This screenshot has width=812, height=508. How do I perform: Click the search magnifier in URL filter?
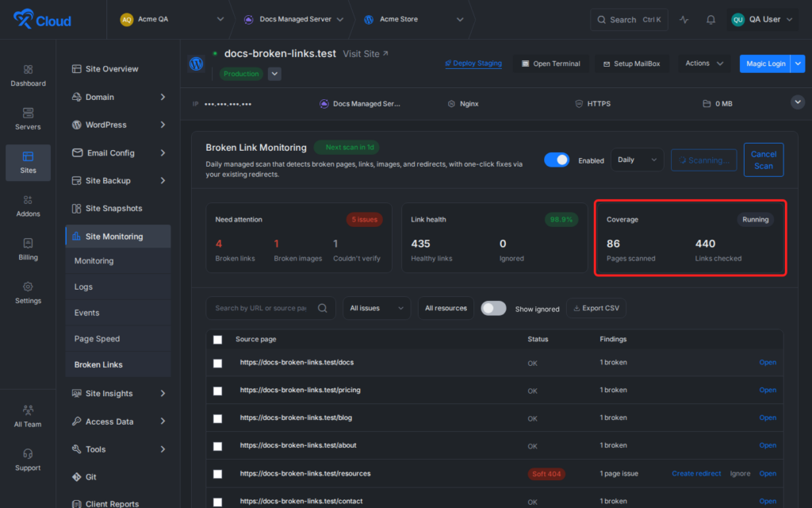[322, 308]
